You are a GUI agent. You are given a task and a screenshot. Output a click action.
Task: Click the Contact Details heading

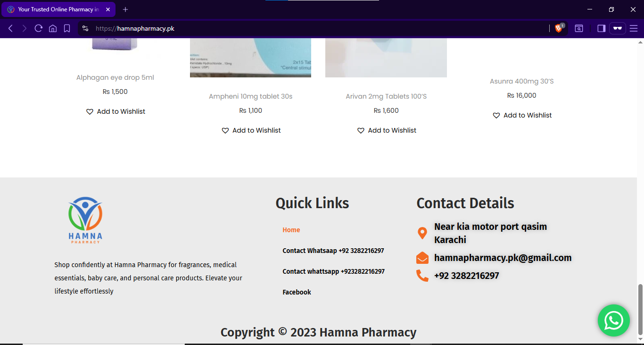[x=465, y=203]
